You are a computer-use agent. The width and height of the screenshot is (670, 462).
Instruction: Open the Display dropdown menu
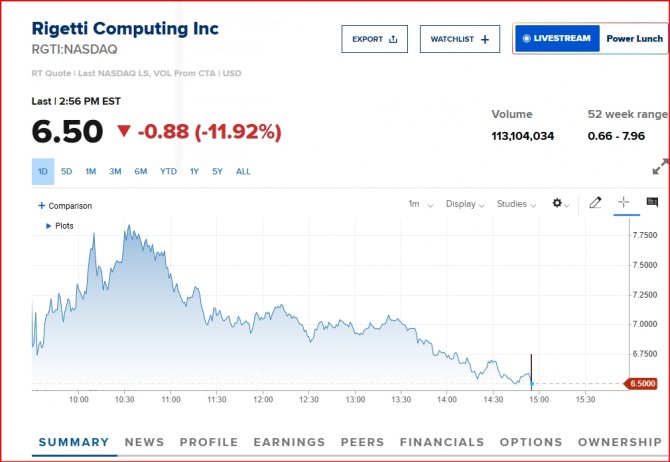pyautogui.click(x=465, y=204)
